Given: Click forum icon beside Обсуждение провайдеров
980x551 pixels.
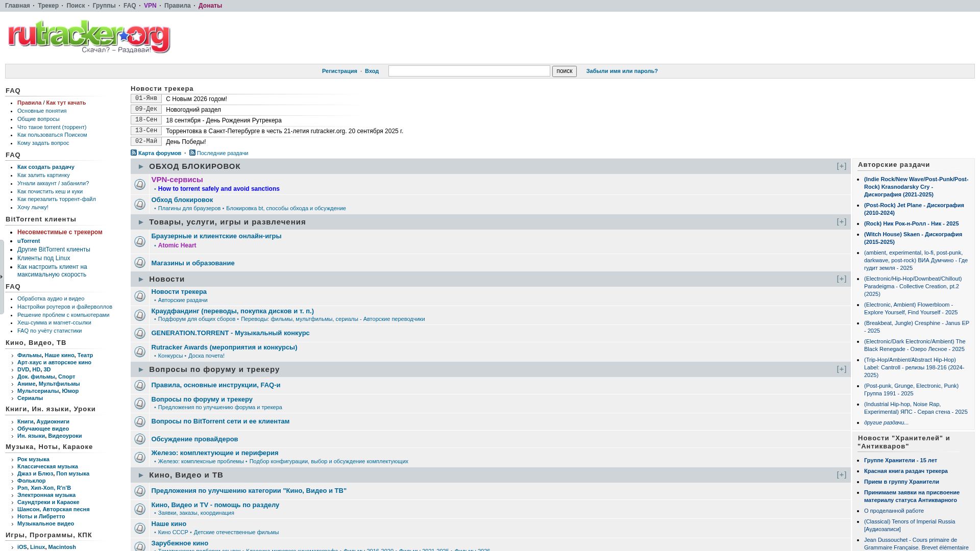Looking at the screenshot, I should click(x=140, y=439).
